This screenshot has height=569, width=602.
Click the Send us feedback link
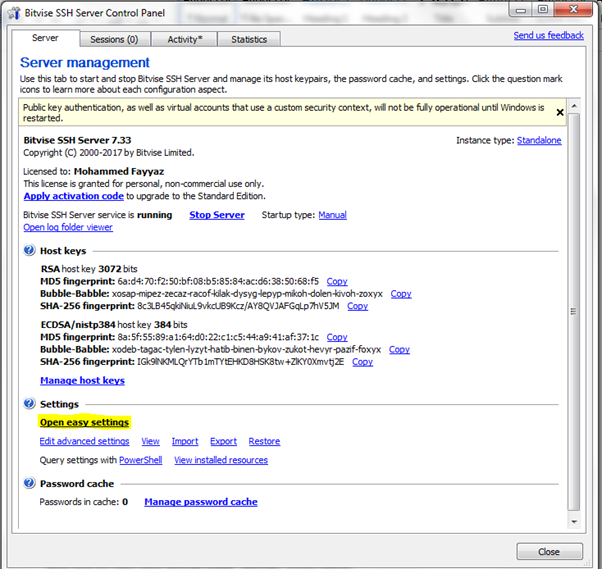549,35
